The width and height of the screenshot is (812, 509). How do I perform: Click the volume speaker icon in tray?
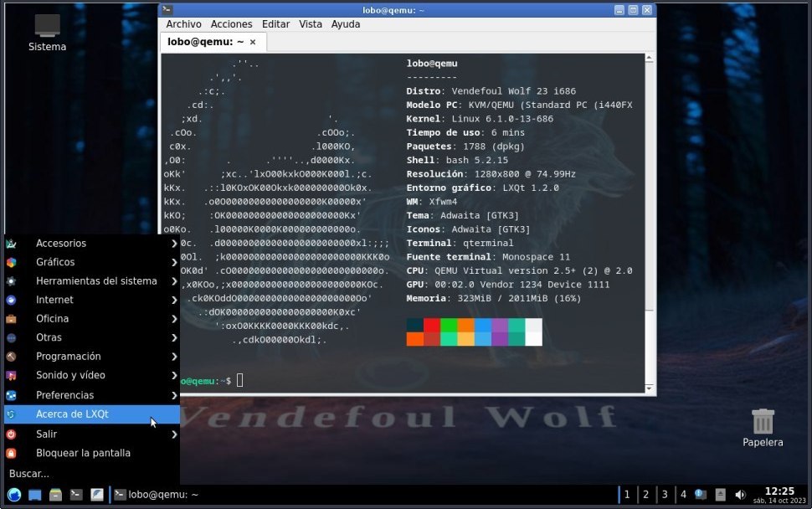[741, 495]
